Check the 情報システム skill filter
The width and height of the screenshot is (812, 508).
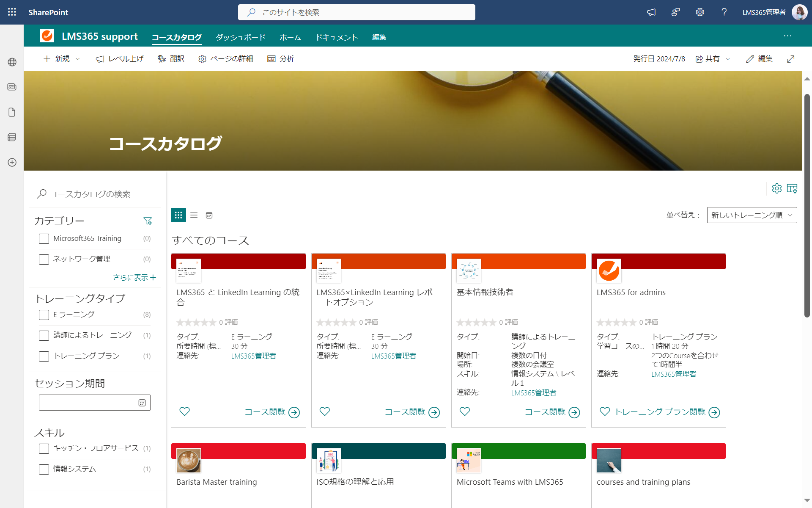[x=44, y=469]
